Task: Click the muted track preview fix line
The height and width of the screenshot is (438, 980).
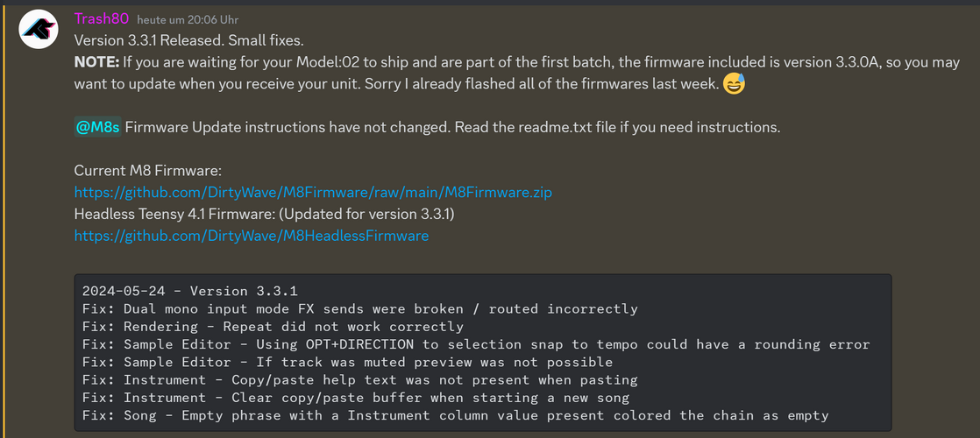Action: 347,362
